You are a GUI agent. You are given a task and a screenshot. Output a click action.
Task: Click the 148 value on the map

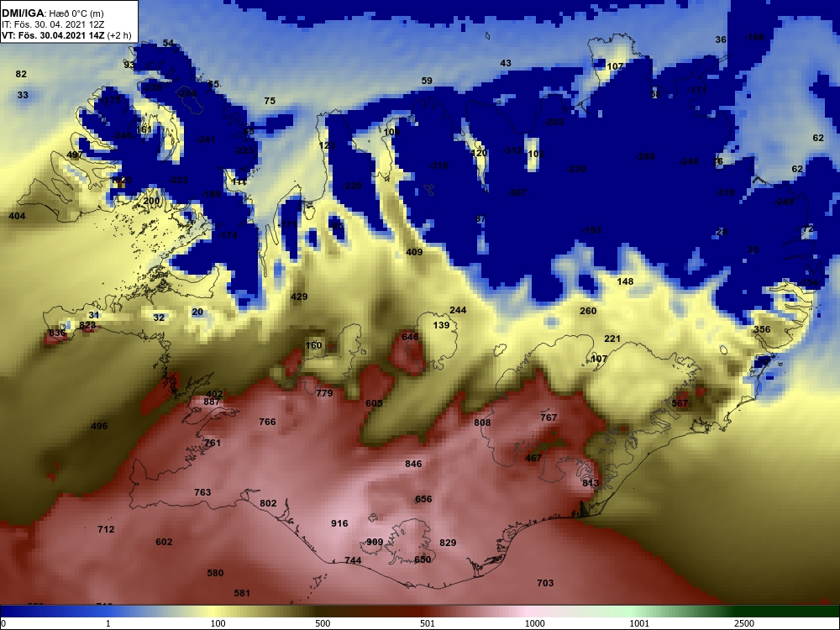625,281
